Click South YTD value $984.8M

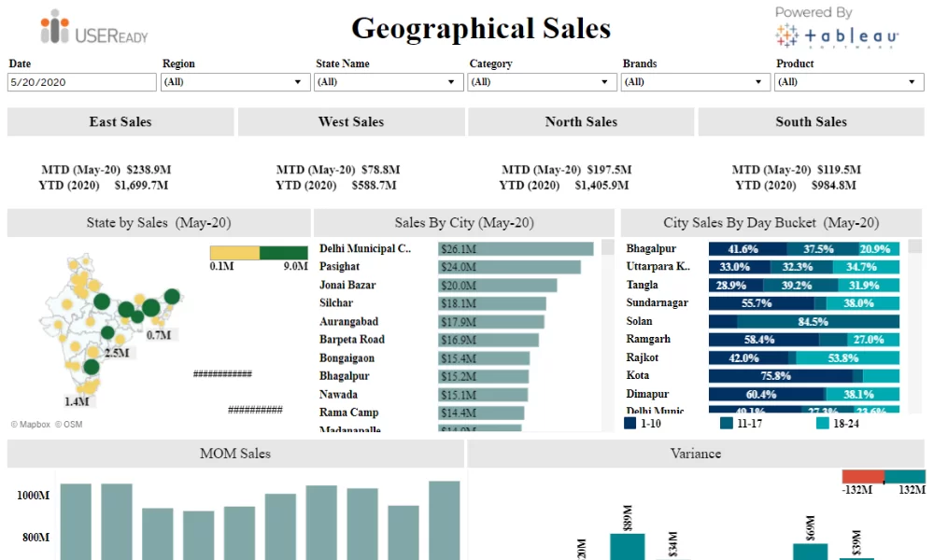coord(834,185)
